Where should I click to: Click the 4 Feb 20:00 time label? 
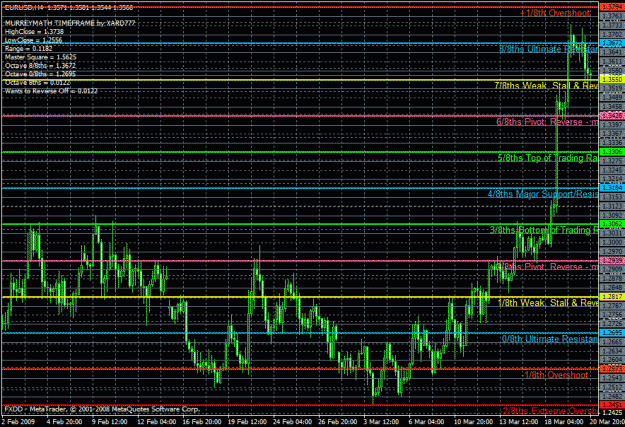click(x=64, y=422)
